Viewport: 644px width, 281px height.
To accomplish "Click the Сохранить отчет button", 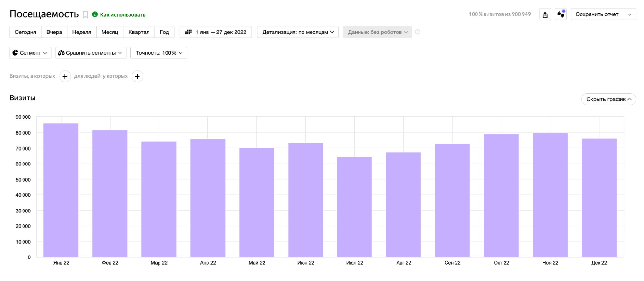I will [597, 14].
